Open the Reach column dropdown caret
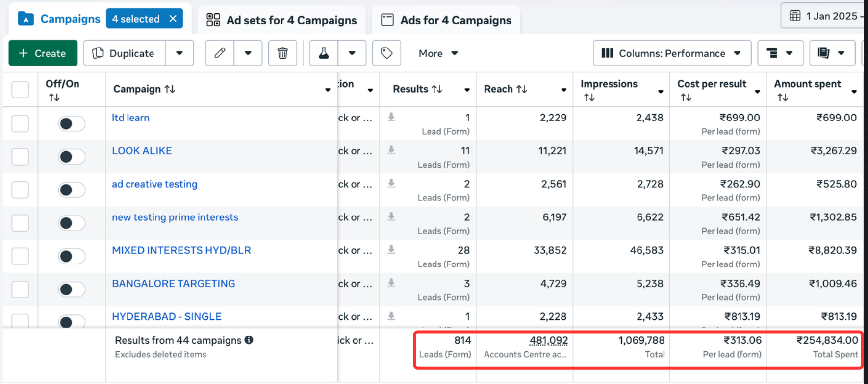The width and height of the screenshot is (868, 384). click(x=564, y=90)
